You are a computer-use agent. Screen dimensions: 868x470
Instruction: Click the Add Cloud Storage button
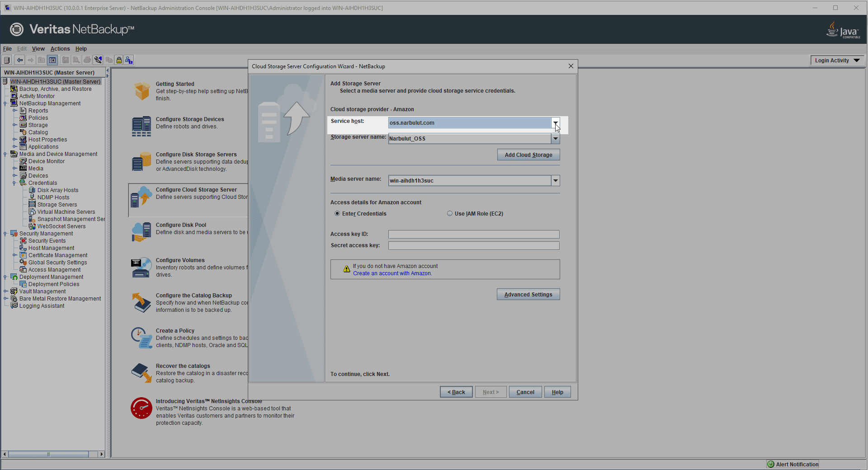(528, 155)
